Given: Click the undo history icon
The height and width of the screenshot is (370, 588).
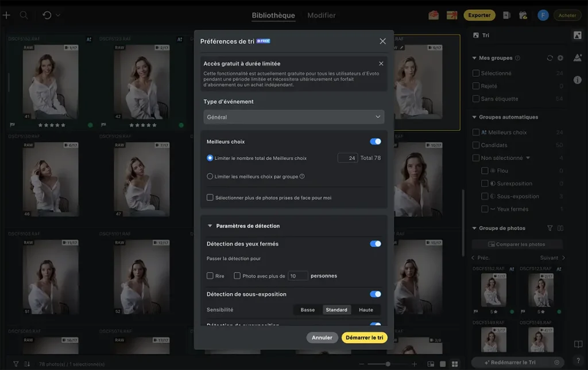Looking at the screenshot, I should click(x=47, y=15).
